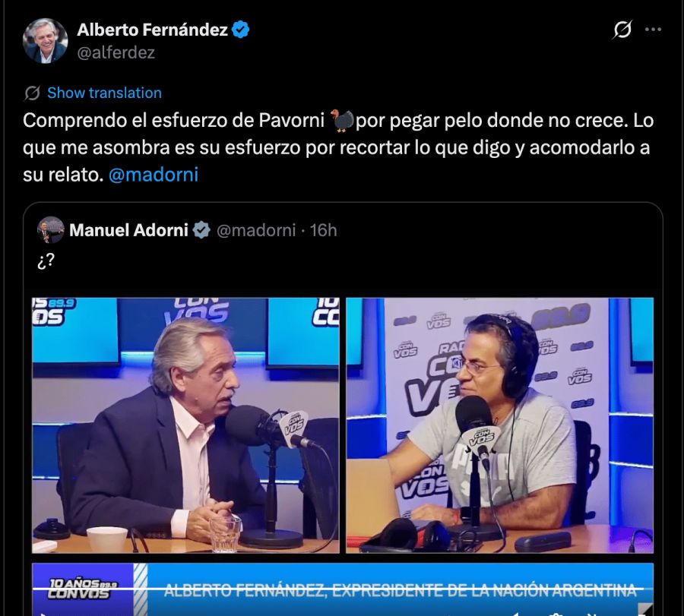Click the turkey emoji in the post text
This screenshot has width=684, height=616.
point(341,121)
